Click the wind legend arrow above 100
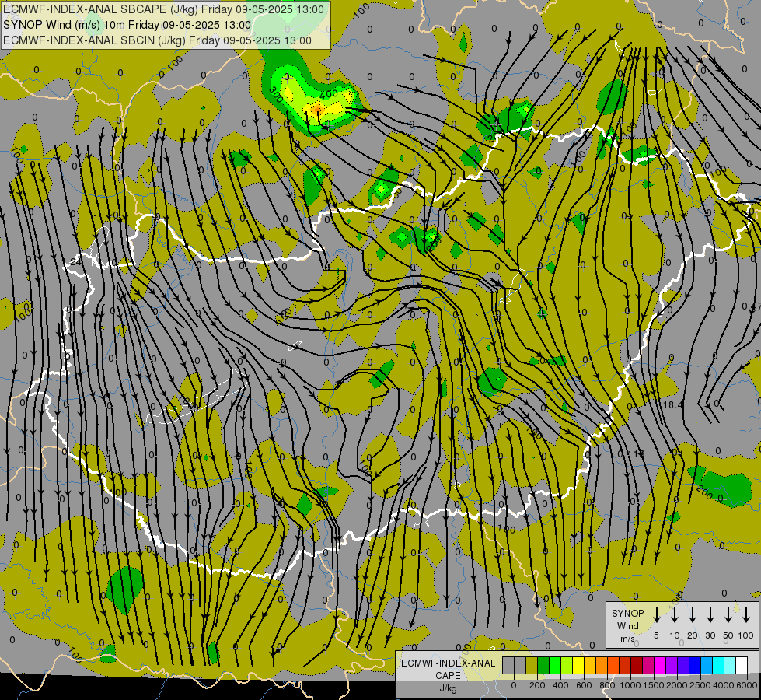 (x=746, y=614)
